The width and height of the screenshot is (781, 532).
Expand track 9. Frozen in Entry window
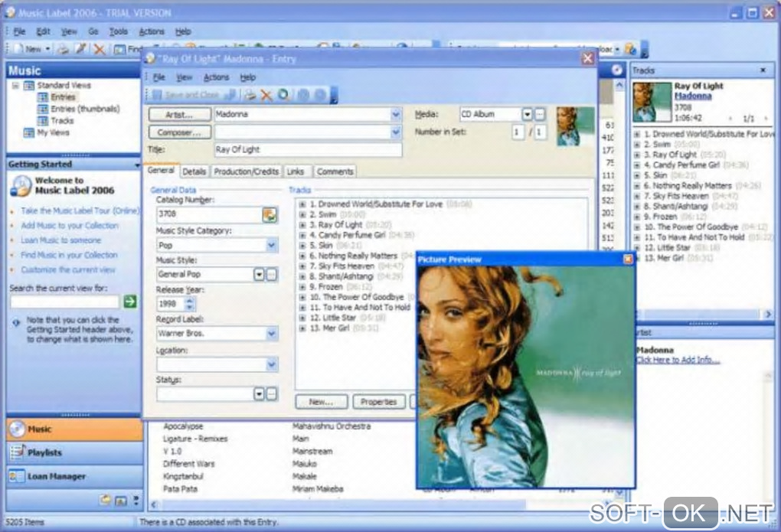302,287
